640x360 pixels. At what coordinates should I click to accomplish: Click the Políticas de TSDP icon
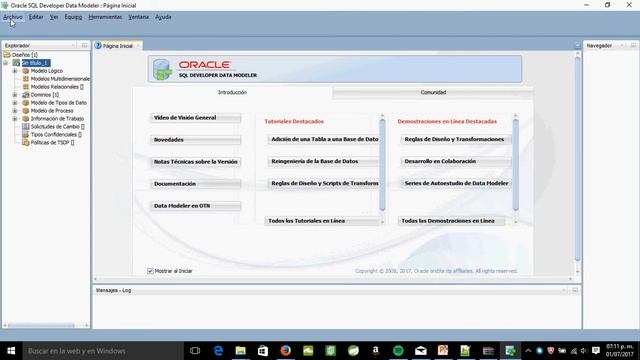tap(26, 142)
